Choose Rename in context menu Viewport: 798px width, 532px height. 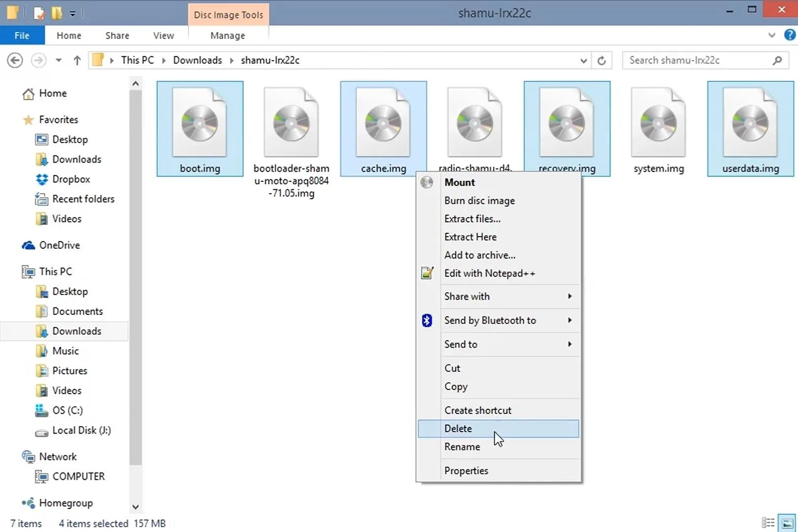pos(498,447)
